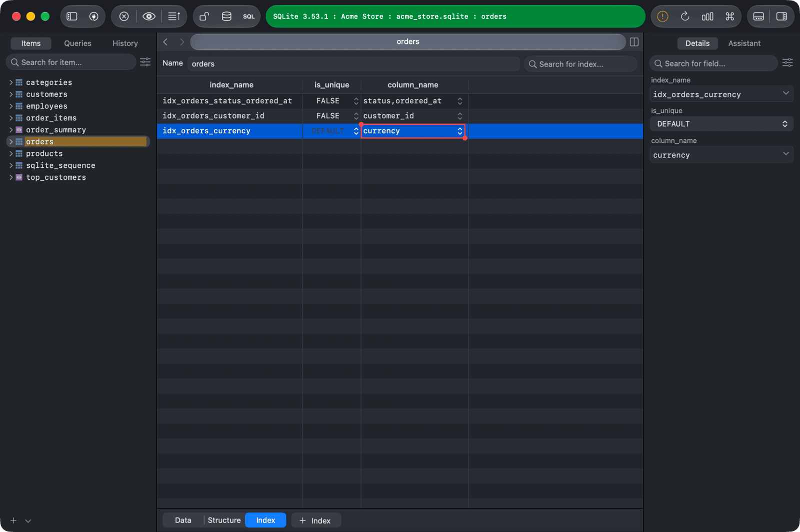The width and height of the screenshot is (800, 532).
Task: Open the field filter options icon in Details
Action: tap(787, 62)
